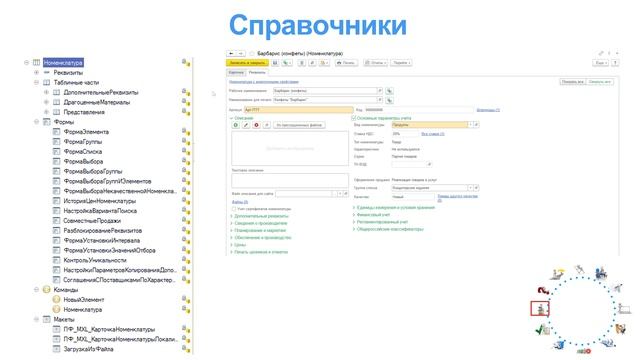Expand the Дополнительные реквизиты section
640x360 pixels.
click(x=260, y=216)
